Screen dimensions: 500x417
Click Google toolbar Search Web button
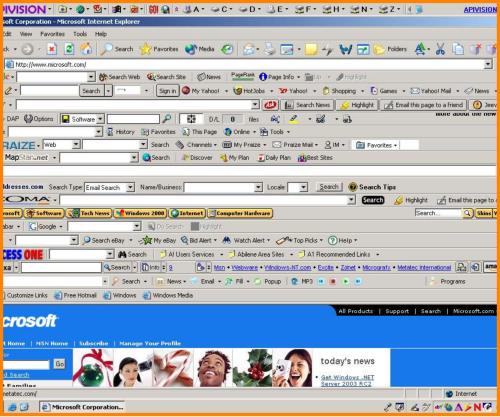click(119, 77)
